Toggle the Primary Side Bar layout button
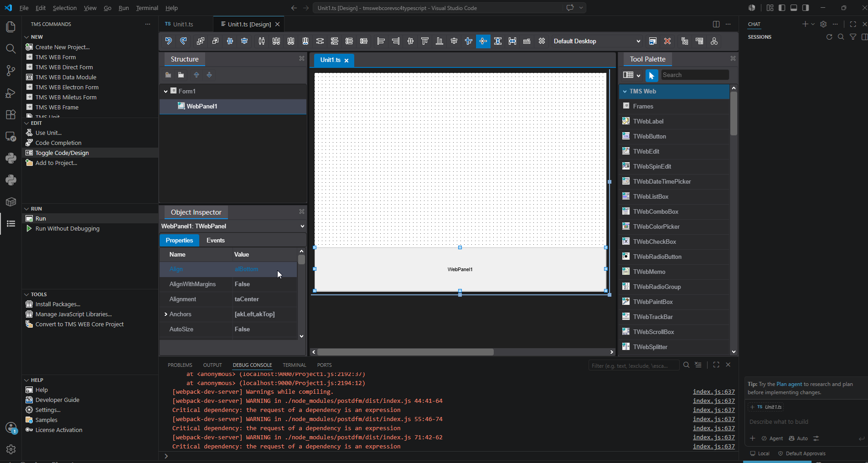This screenshot has width=868, height=463. tap(782, 8)
